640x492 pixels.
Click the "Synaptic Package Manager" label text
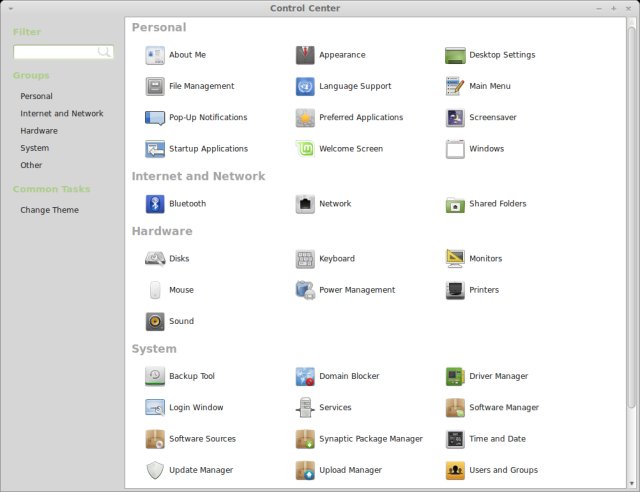371,439
